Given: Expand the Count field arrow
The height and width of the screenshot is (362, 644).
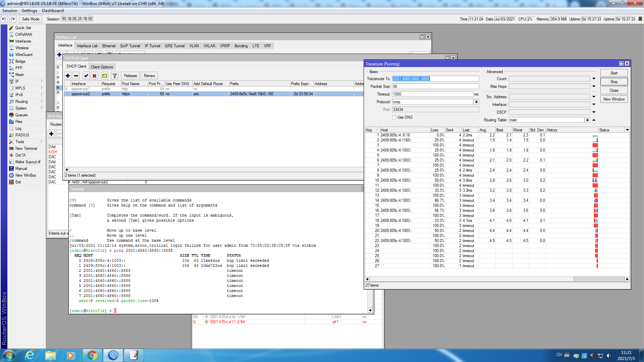Looking at the screenshot, I should [x=594, y=79].
